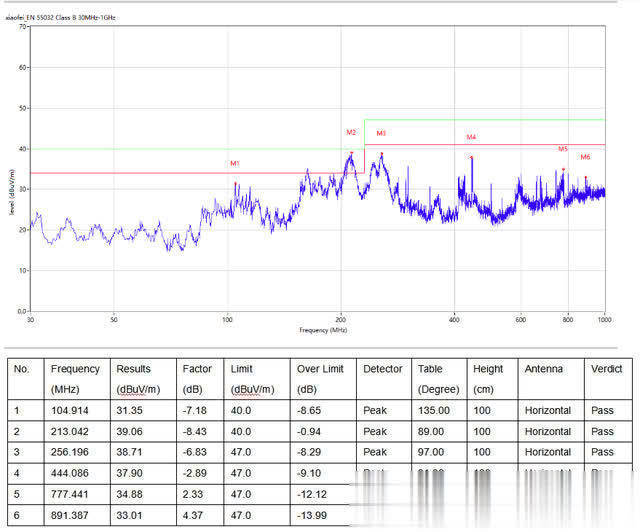Select the Frequency column header in table
The width and height of the screenshot is (640, 532).
point(75,369)
